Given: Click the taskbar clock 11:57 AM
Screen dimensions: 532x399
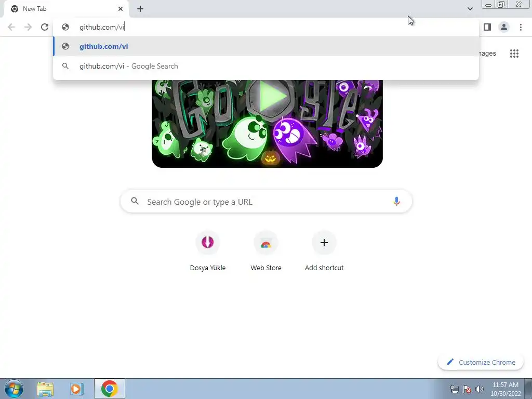Looking at the screenshot, I should pyautogui.click(x=506, y=389).
